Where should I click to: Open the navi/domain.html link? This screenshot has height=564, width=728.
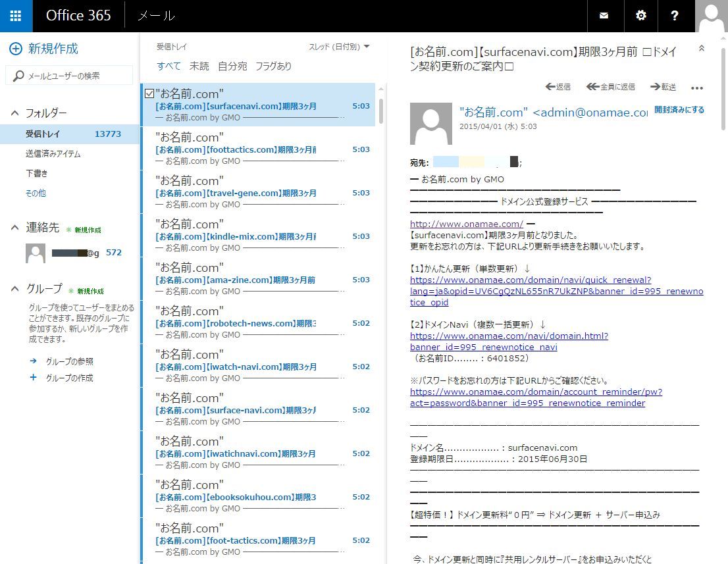[x=509, y=341]
